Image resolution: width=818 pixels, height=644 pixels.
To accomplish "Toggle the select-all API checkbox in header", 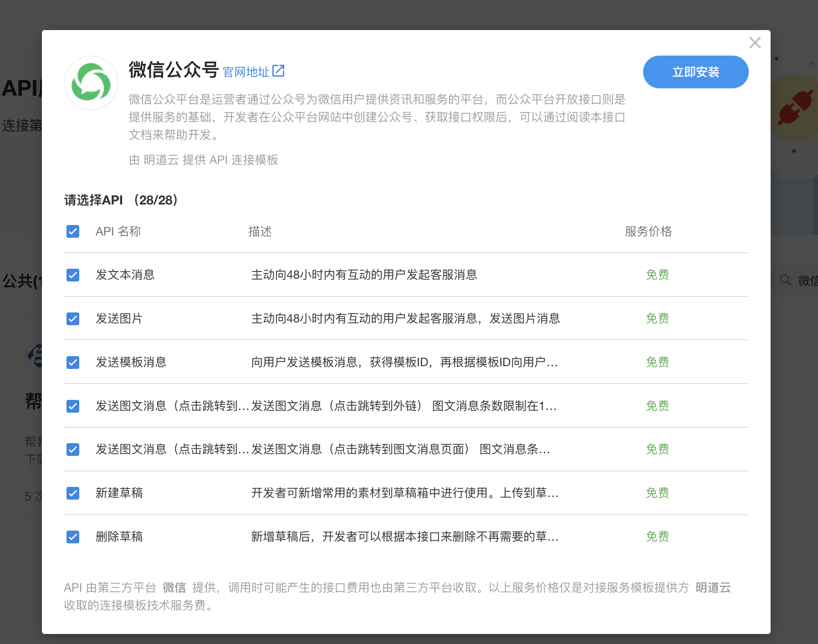I will point(73,231).
